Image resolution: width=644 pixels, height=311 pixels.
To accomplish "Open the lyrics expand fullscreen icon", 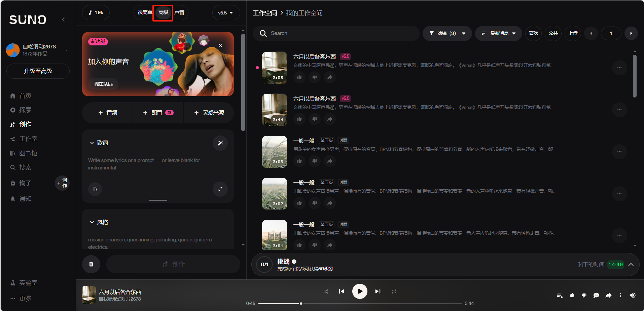I will [220, 189].
